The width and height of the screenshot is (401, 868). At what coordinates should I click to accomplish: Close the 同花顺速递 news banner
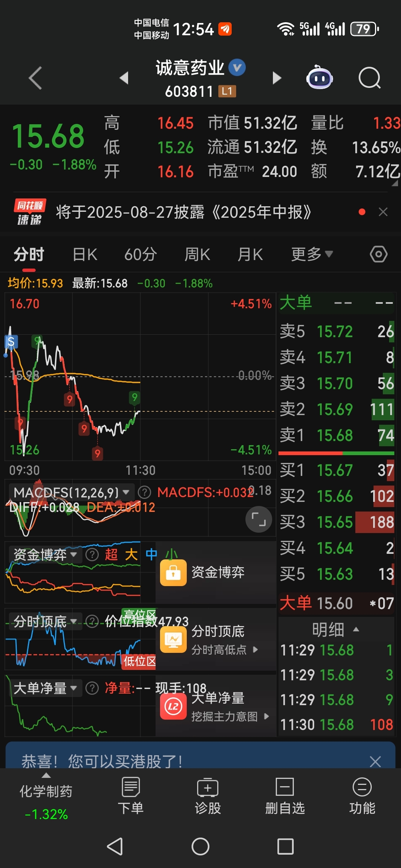click(383, 212)
